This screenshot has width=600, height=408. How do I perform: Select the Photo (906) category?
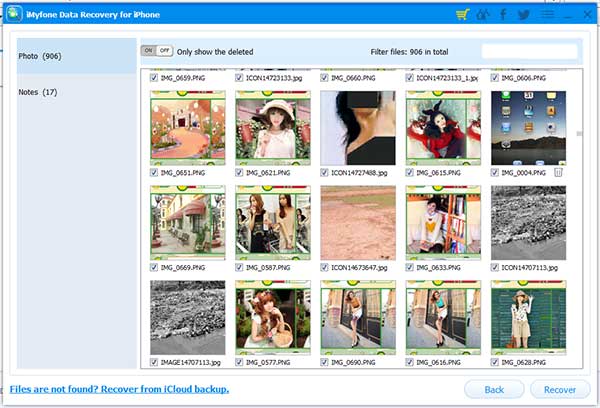pos(77,56)
